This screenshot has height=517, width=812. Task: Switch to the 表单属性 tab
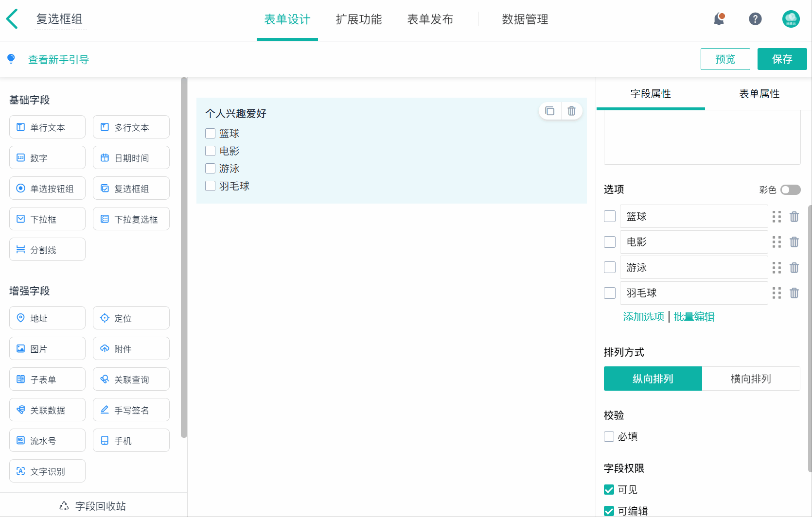pyautogui.click(x=759, y=94)
